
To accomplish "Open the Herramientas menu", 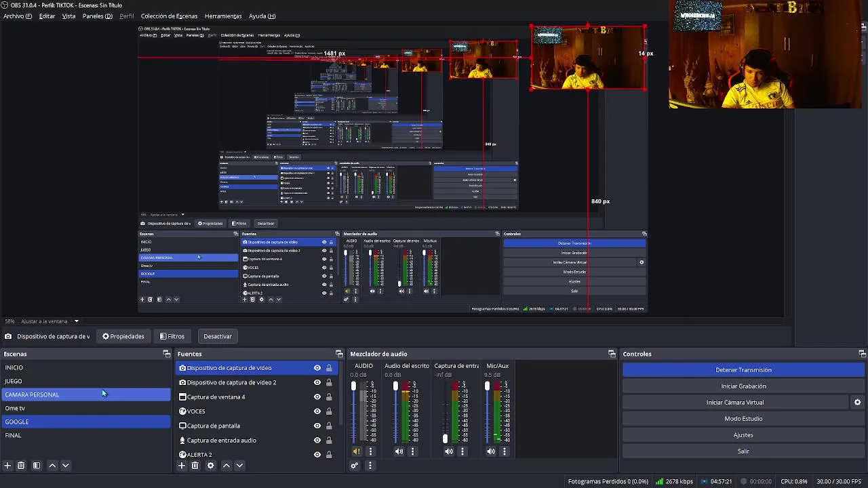I will [222, 16].
